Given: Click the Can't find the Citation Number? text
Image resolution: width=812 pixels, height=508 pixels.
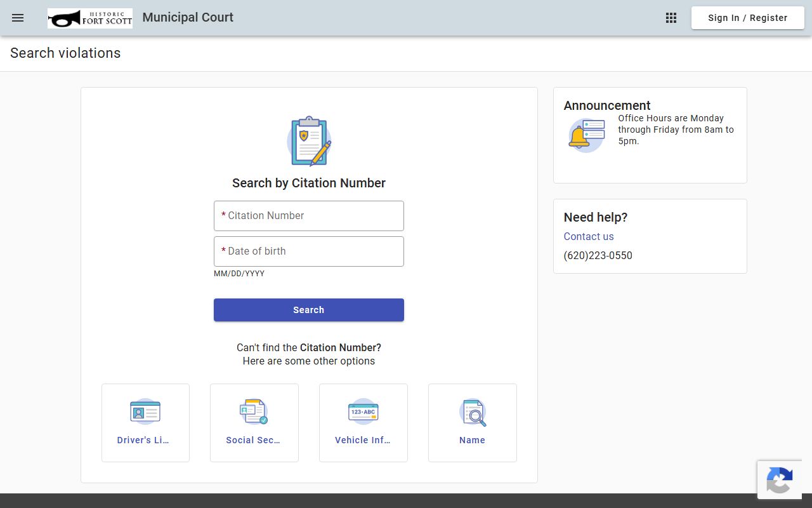Looking at the screenshot, I should pyautogui.click(x=309, y=347).
